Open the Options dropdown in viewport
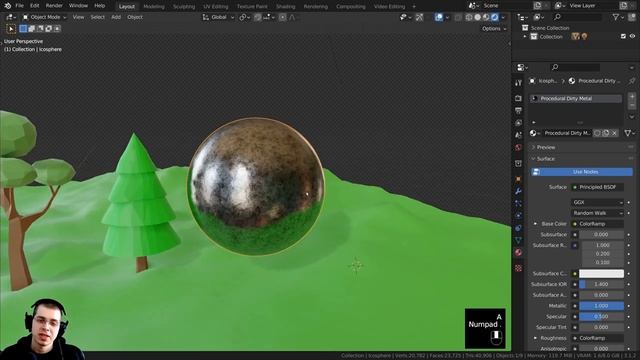 [x=494, y=29]
